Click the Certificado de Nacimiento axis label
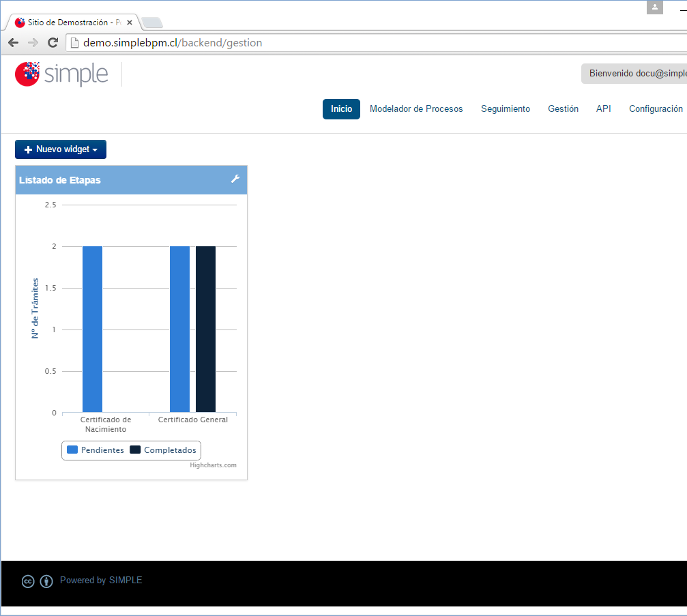687x616 pixels. tap(106, 424)
